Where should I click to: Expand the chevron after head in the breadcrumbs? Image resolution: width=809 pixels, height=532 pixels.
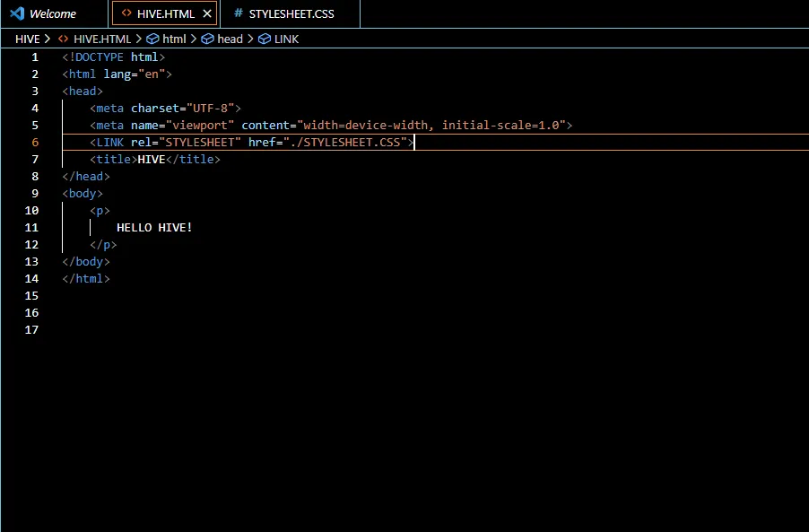pos(248,39)
